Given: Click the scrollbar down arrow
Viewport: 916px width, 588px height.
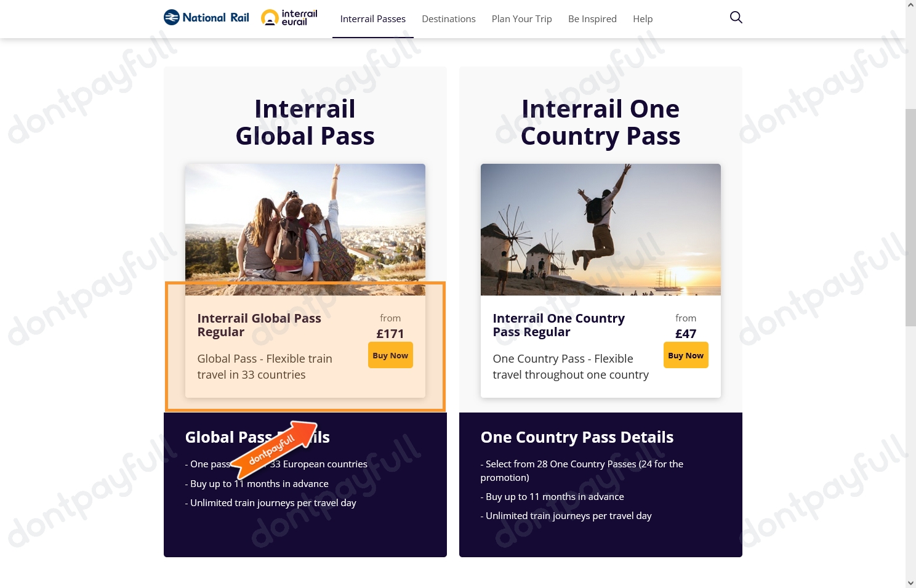Looking at the screenshot, I should [x=910, y=582].
